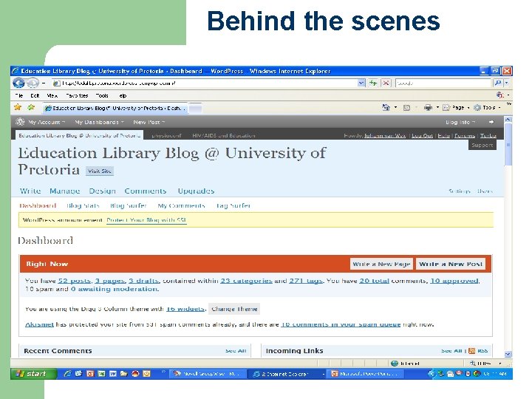Click the Support button under the admin bar
Image resolution: width=532 pixels, height=399 pixels.
pos(482,145)
